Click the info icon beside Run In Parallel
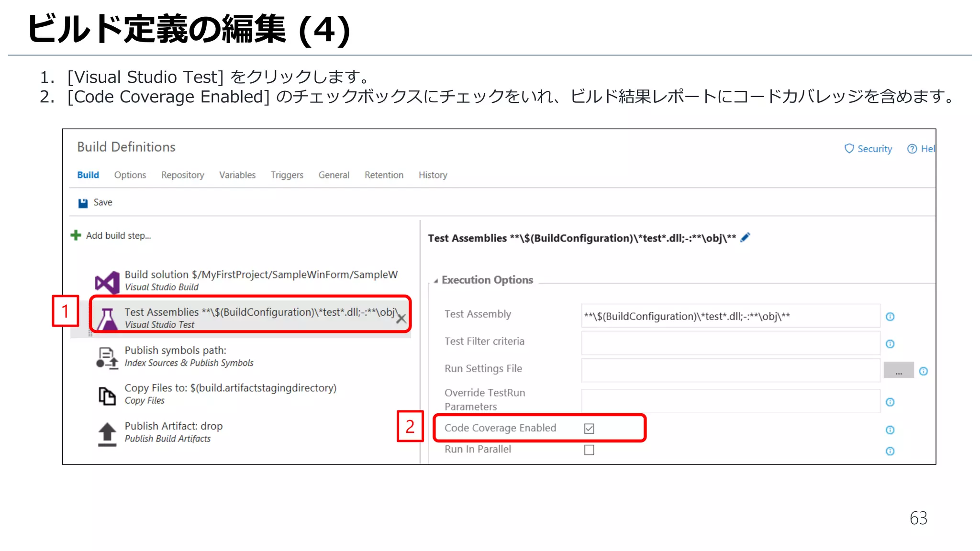 (890, 451)
